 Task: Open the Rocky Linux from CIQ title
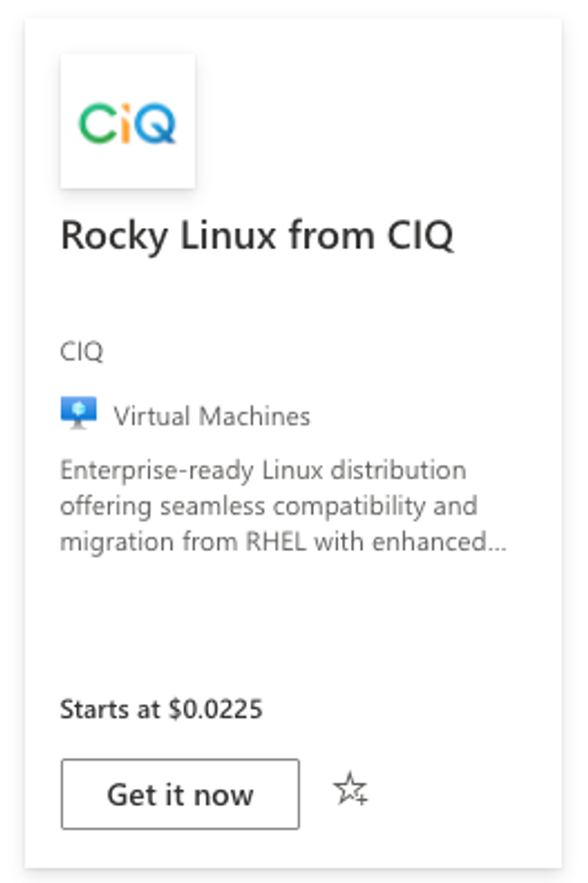257,235
